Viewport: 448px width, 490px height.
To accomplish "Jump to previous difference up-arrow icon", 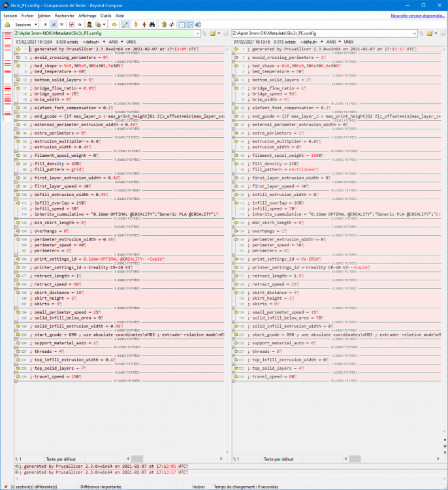I will (x=144, y=24).
